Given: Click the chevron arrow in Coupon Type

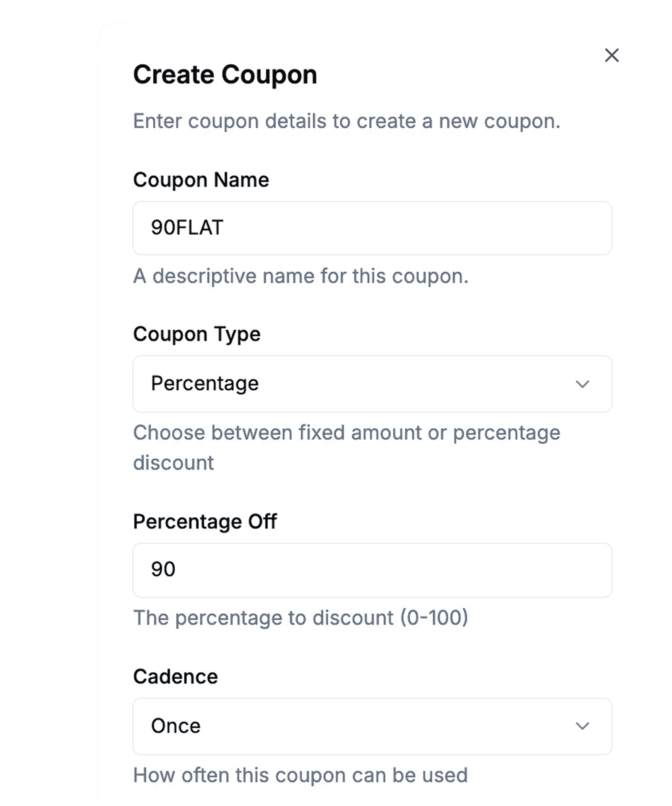Looking at the screenshot, I should (x=582, y=384).
